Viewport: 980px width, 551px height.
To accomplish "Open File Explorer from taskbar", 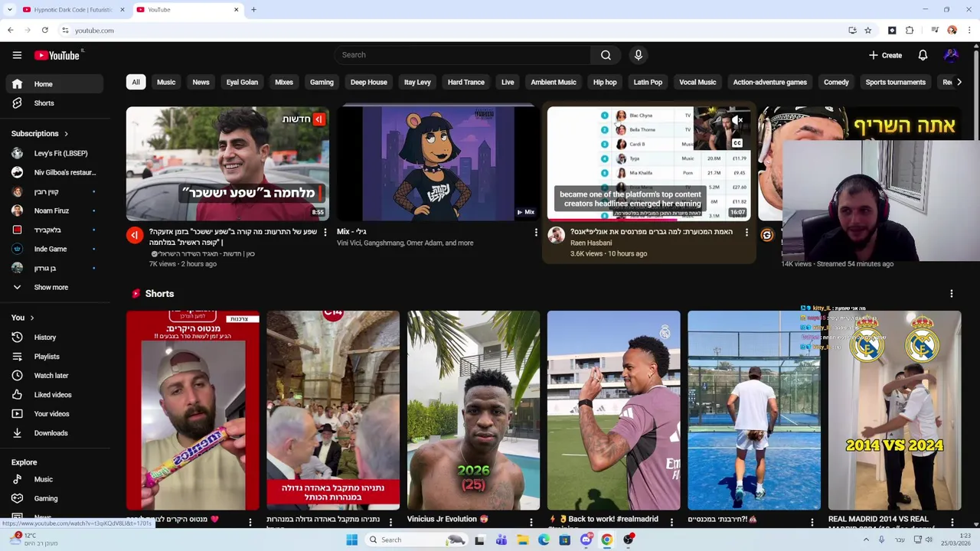I will pyautogui.click(x=522, y=540).
